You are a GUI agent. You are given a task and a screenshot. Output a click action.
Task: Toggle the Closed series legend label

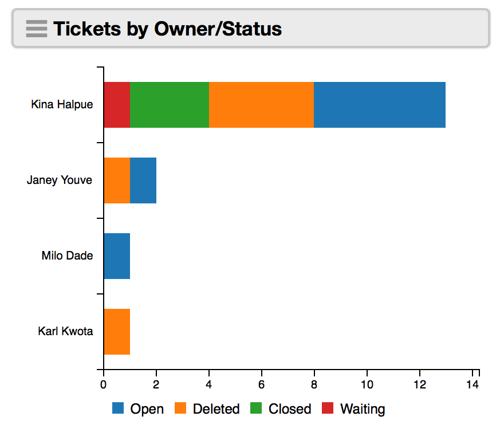point(290,409)
